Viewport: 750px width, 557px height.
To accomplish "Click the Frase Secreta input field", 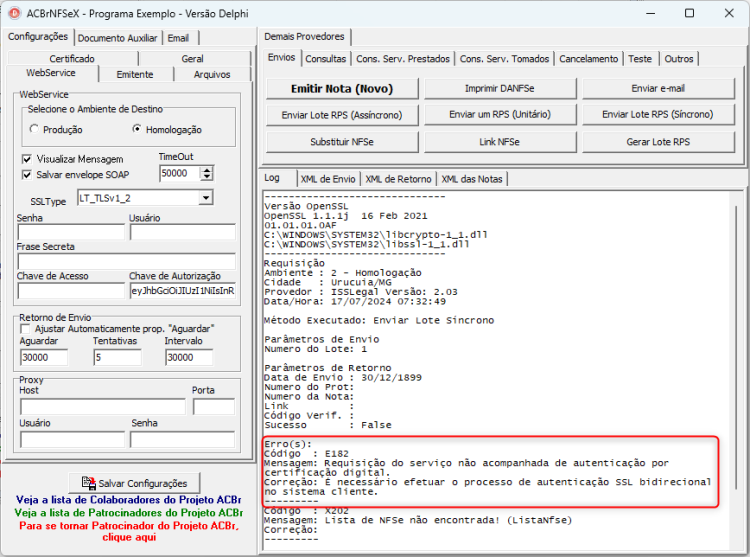I will (126, 262).
